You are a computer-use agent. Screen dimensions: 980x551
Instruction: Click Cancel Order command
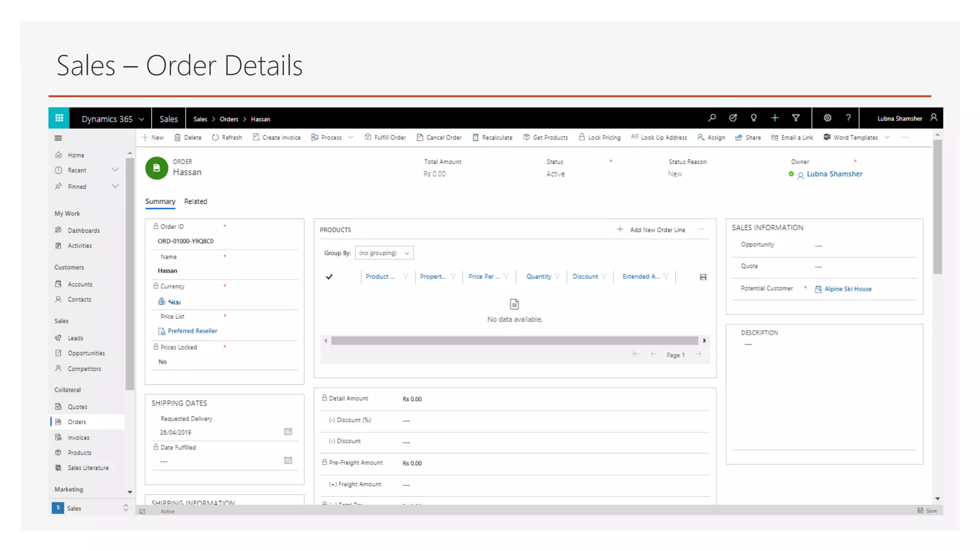(439, 137)
